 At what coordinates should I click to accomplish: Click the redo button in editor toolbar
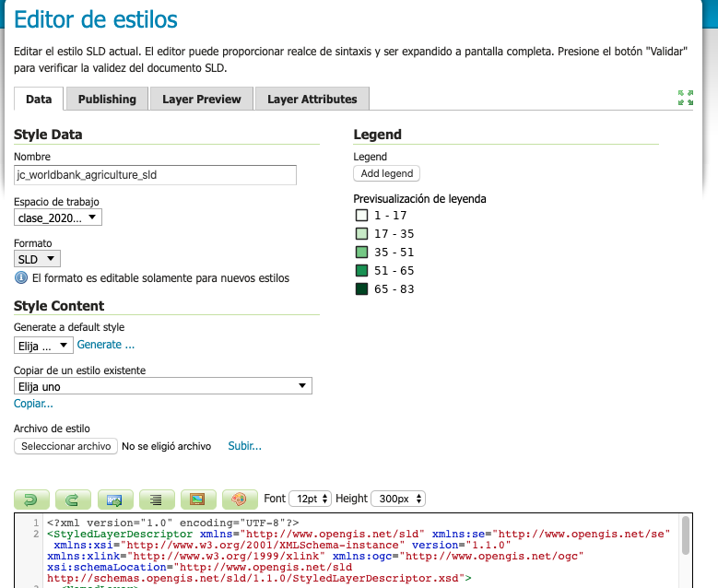[x=73, y=500]
